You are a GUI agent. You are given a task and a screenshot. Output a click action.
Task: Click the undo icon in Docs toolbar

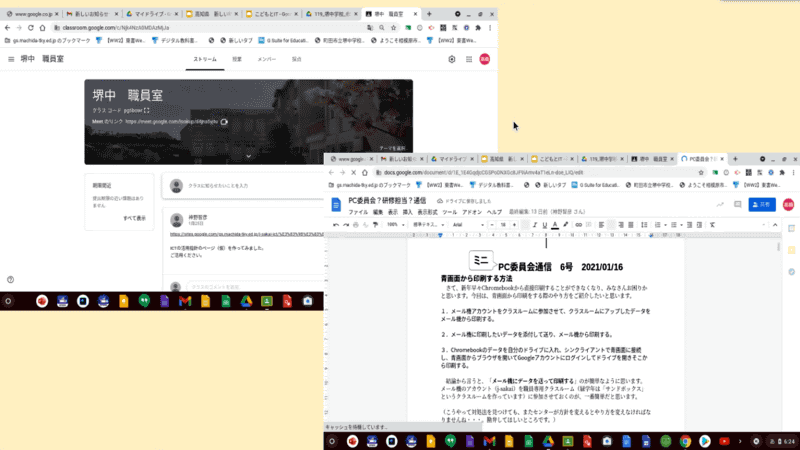point(336,225)
